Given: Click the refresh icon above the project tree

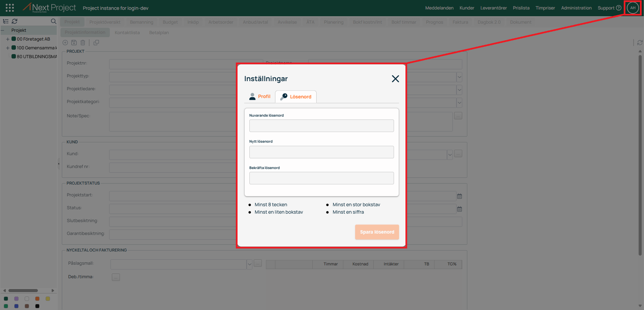Looking at the screenshot, I should click(15, 21).
